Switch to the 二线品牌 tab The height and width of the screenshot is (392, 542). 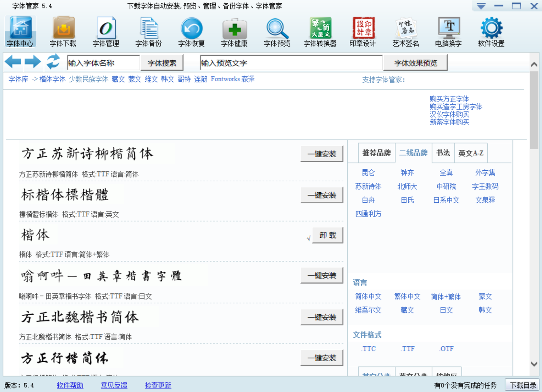[413, 153]
